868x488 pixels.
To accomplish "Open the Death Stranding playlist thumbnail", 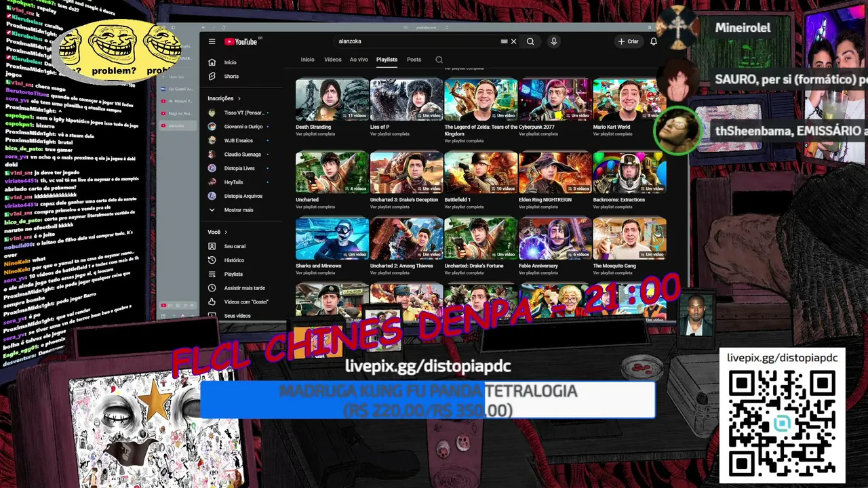I will tap(332, 100).
